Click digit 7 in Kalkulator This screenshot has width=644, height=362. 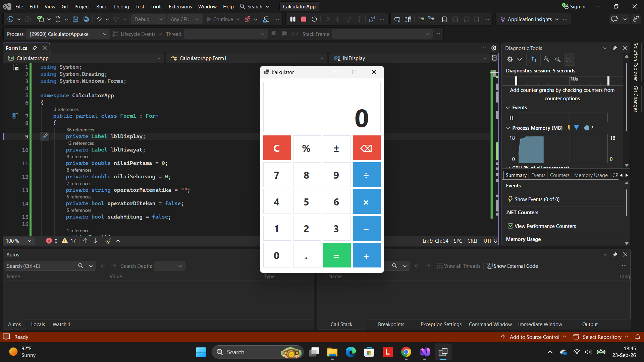(x=277, y=175)
